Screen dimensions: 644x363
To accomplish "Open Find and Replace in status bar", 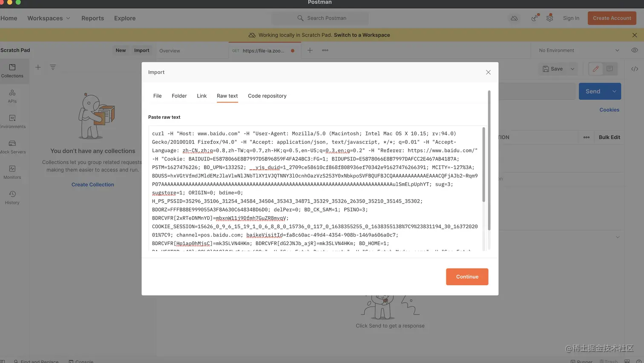I will (x=36, y=361).
